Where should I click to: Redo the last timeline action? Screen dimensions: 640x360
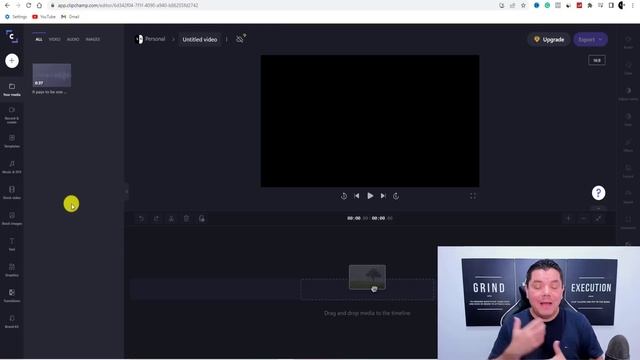[156, 219]
